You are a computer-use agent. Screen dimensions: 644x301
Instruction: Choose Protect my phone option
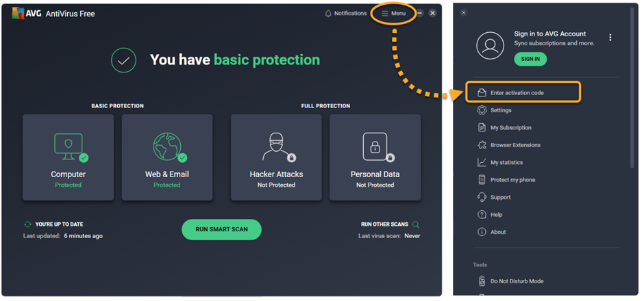coord(512,180)
